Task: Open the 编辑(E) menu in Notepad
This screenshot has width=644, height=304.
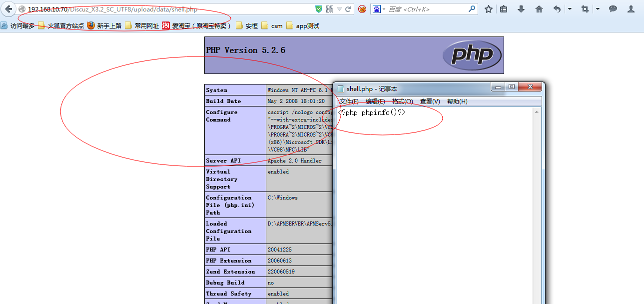Action: click(x=375, y=101)
